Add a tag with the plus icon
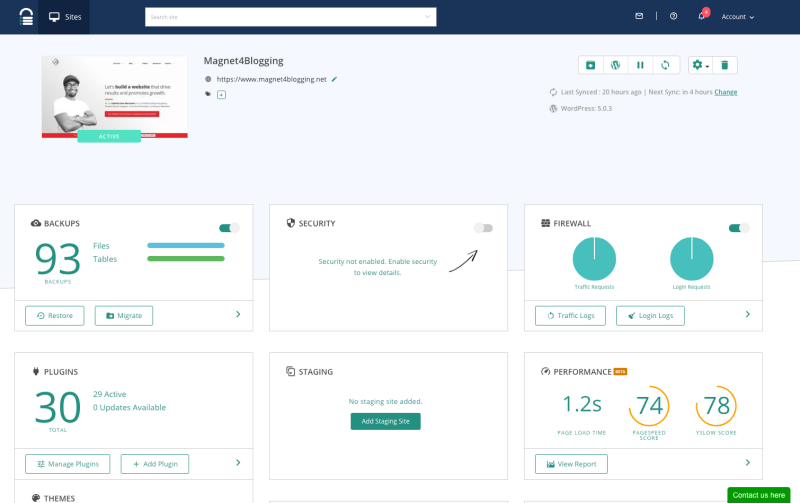 [221, 94]
